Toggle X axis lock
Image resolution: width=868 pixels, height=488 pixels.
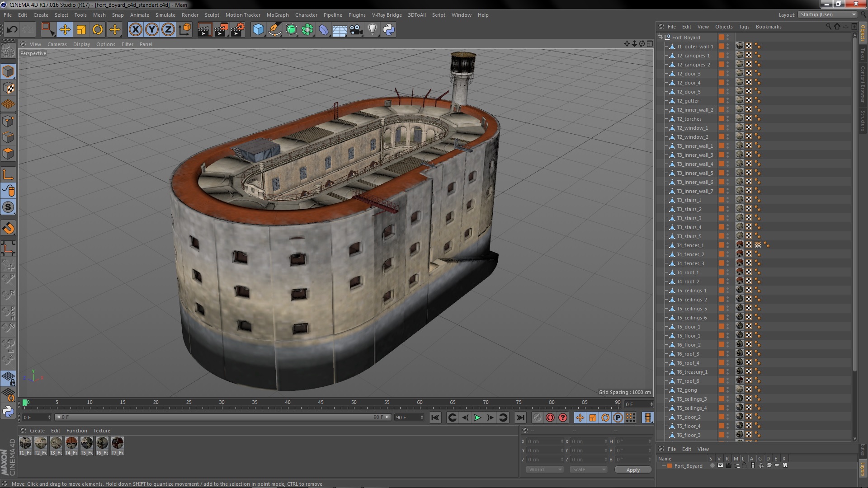click(x=135, y=30)
